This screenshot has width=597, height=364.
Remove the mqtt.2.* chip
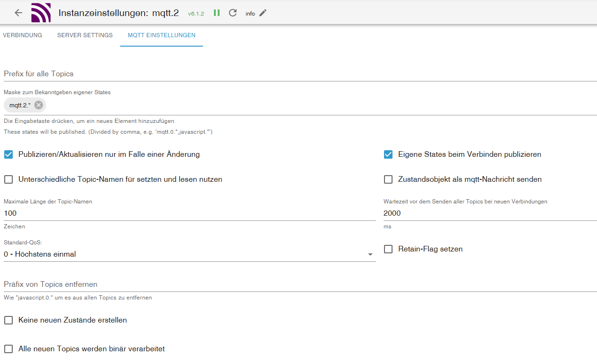coord(39,105)
